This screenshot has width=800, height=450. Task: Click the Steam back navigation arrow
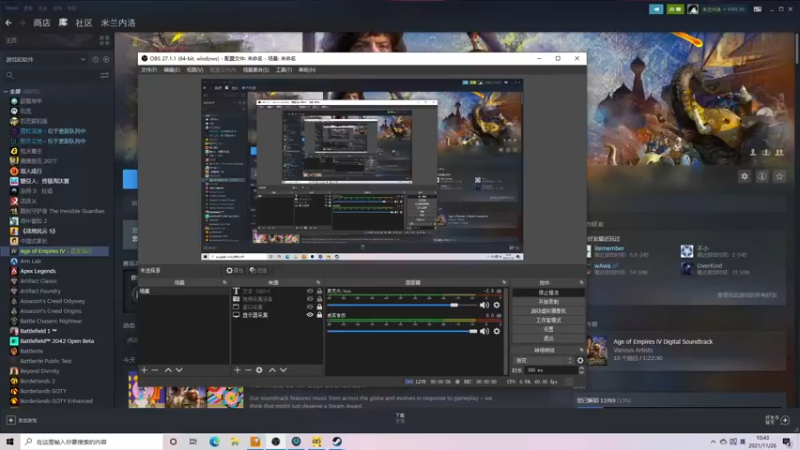pos(8,22)
